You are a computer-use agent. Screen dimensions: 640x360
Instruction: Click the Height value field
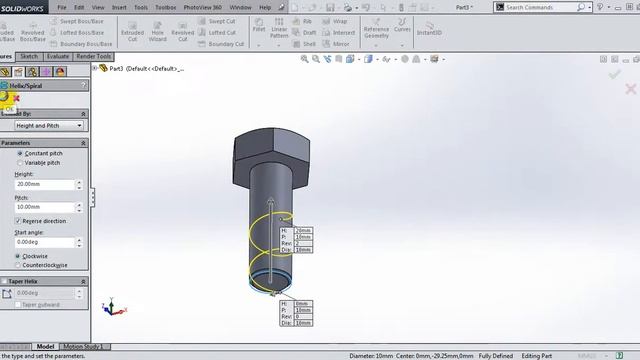(45, 184)
